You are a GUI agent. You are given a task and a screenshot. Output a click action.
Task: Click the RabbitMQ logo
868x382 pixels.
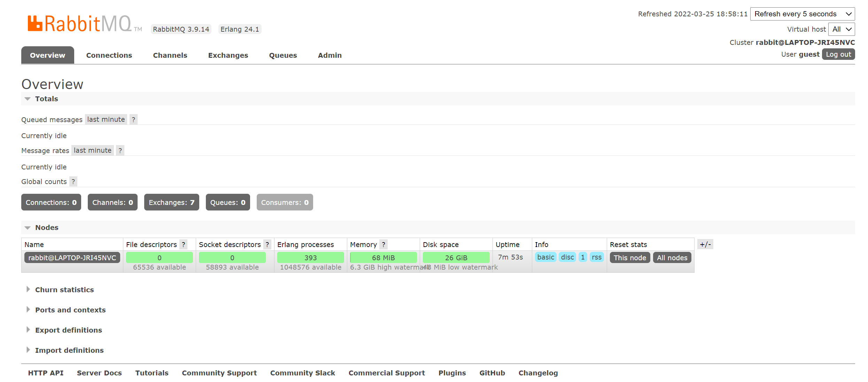point(85,24)
